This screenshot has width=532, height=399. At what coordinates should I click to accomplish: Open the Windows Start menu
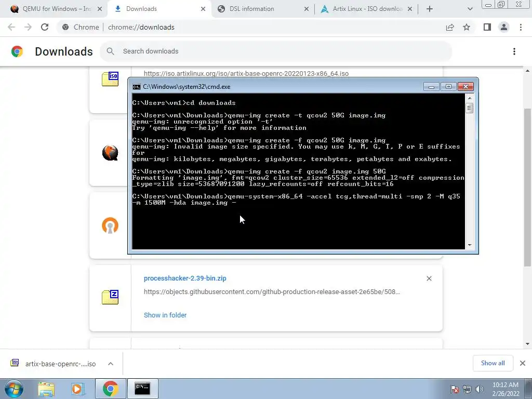(x=14, y=389)
